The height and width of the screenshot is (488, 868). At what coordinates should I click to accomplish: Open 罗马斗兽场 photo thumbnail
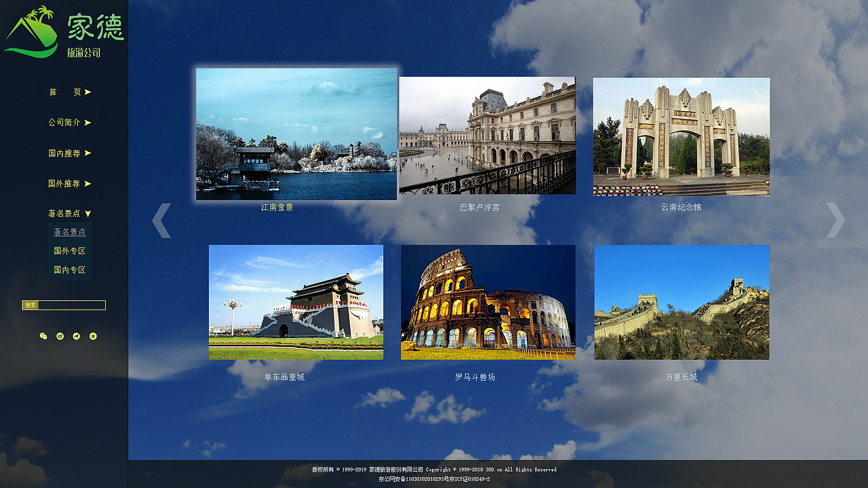click(x=488, y=302)
